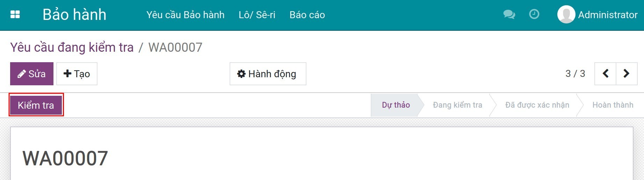Select the Dự thảo status stage

coord(396,105)
